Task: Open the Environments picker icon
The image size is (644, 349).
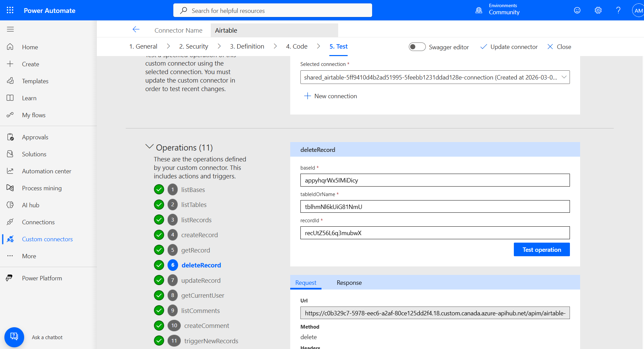Action: 479,10
